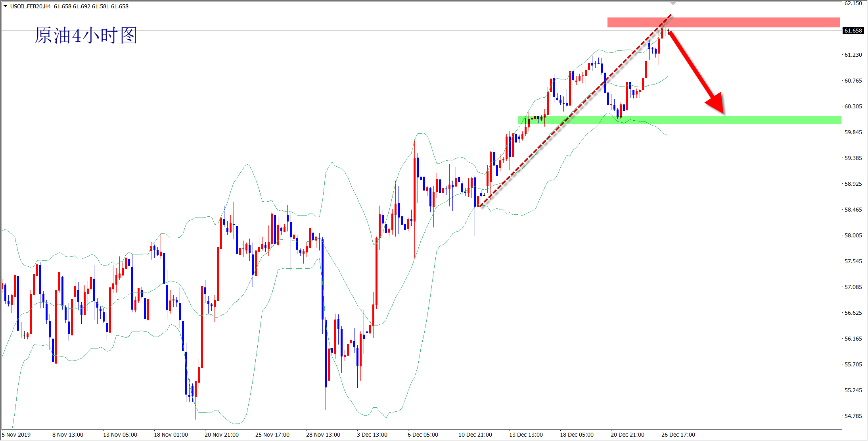Click the gray chart shift marker triangle

[x=673, y=3]
